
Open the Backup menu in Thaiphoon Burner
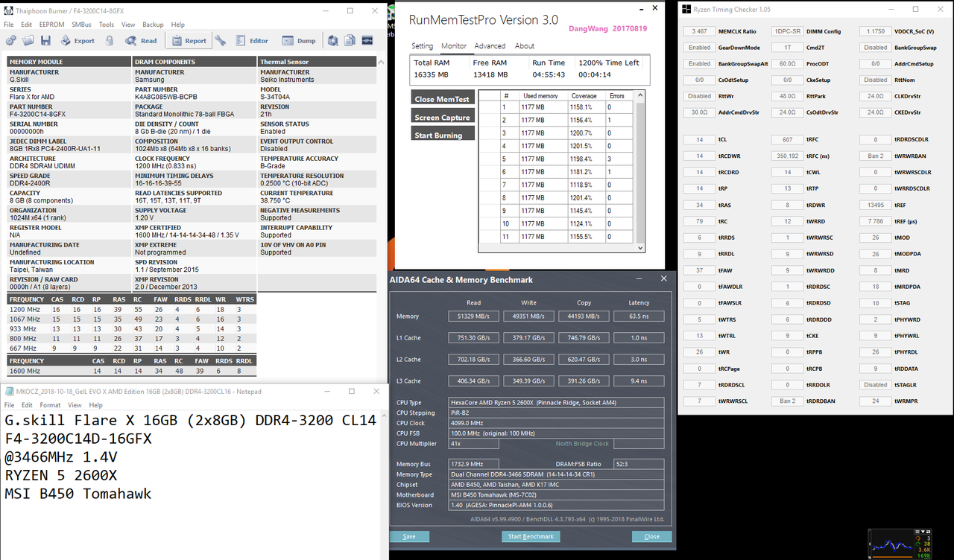click(153, 25)
